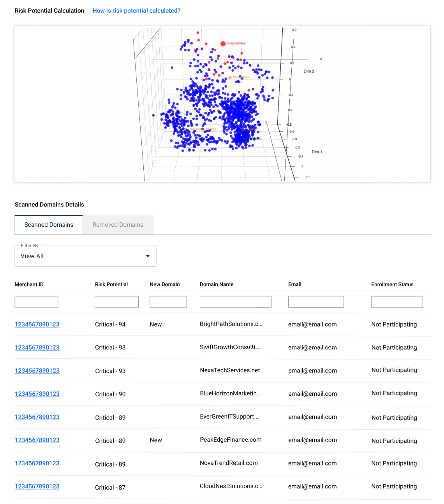The height and width of the screenshot is (504, 444).
Task: Click the New Domain column header
Action: [x=165, y=284]
